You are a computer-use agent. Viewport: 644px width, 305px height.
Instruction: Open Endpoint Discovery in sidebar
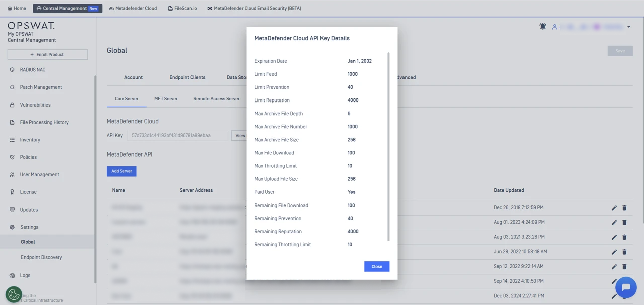pos(41,257)
